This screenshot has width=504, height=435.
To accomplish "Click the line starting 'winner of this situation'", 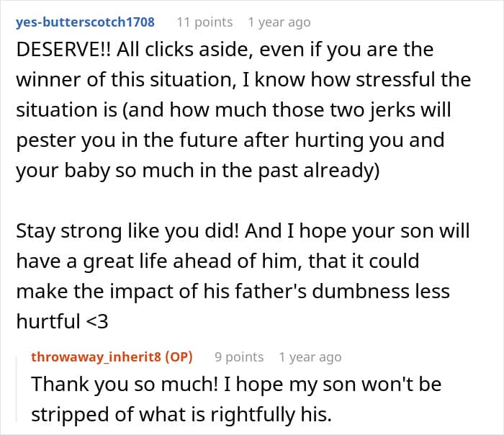I will (x=243, y=80).
